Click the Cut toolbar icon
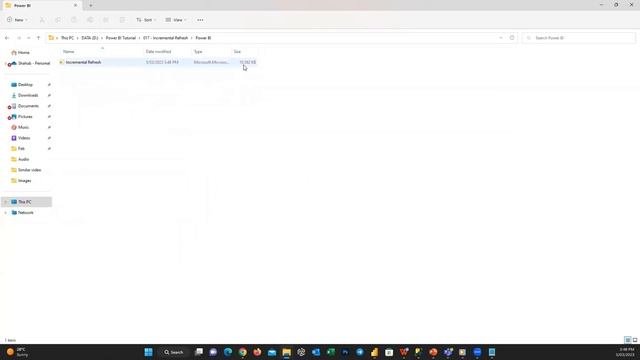The width and height of the screenshot is (640, 360). point(42,20)
